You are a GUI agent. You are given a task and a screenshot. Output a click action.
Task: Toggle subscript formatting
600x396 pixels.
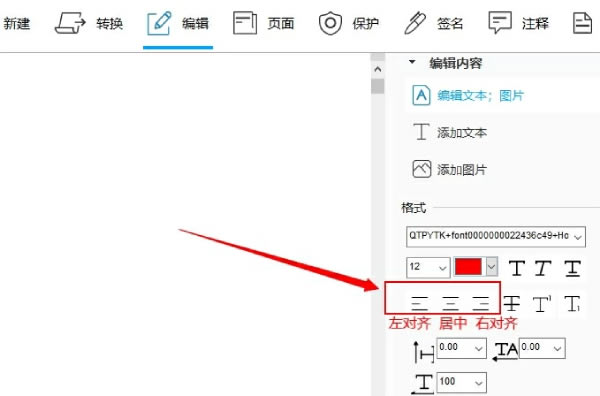click(572, 303)
